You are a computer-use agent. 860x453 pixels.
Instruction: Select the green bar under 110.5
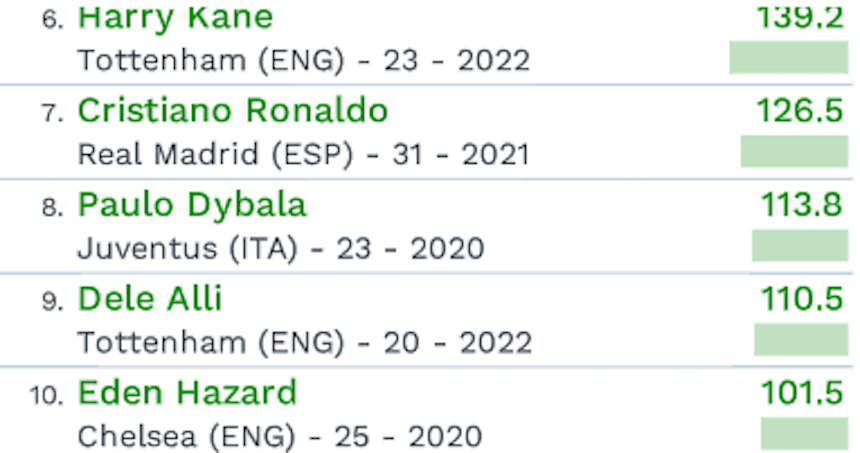(801, 340)
